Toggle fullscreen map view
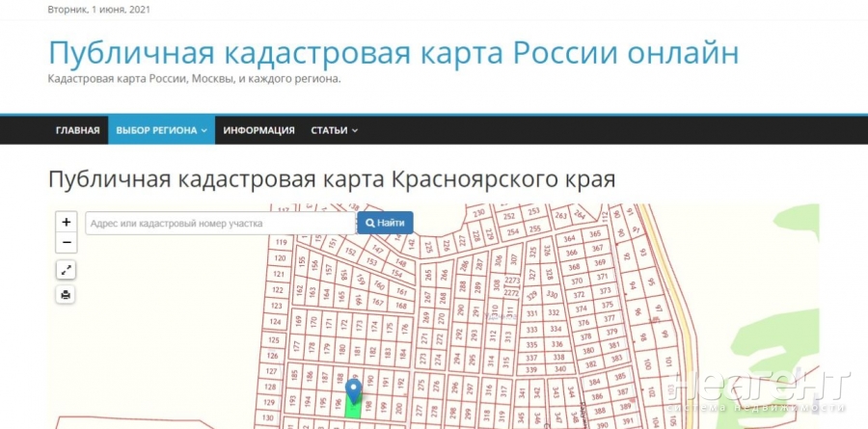The image size is (868, 429). (x=66, y=270)
